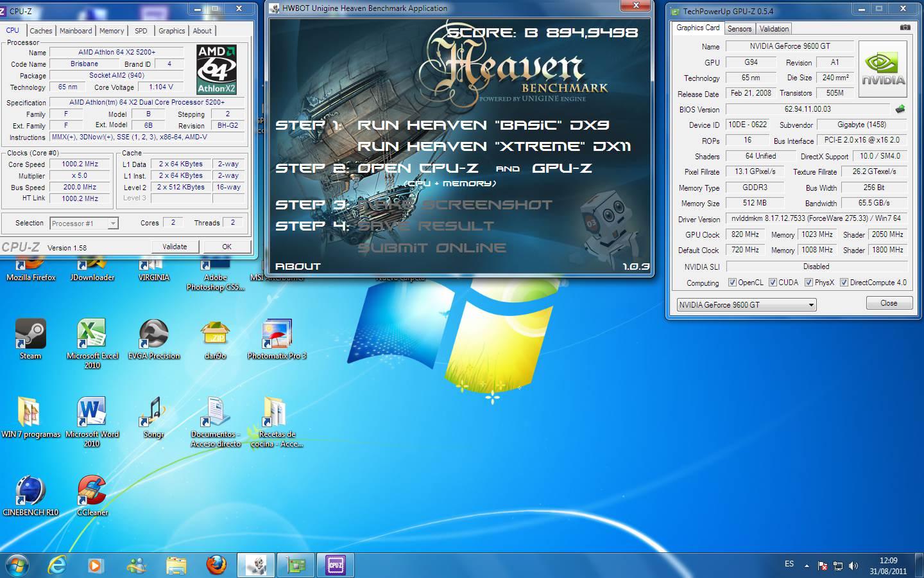Open the EVGA Precision desktop icon
The image size is (924, 578).
click(x=154, y=338)
